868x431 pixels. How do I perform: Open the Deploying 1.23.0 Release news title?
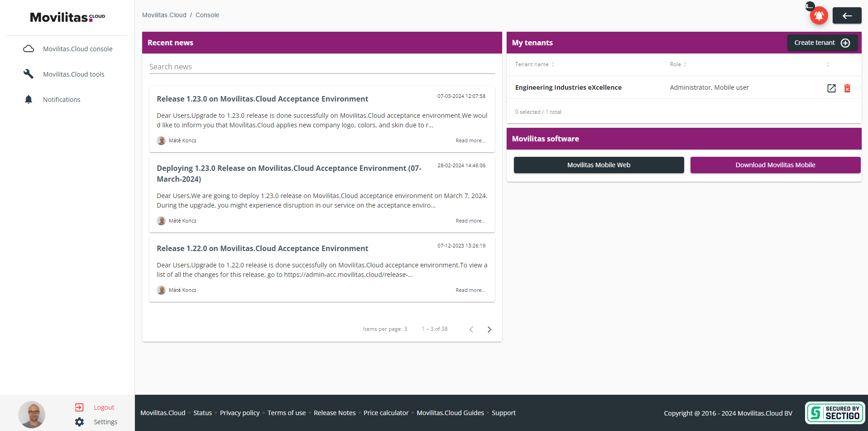[289, 174]
